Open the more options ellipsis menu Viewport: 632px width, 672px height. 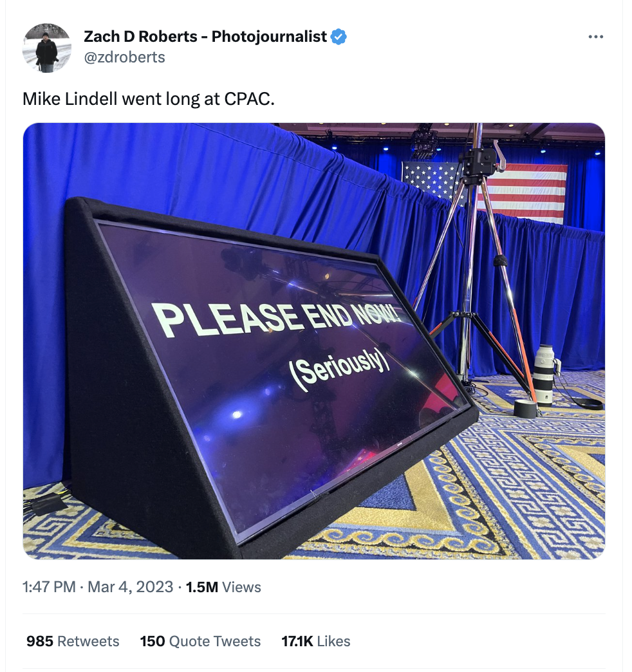[x=596, y=37]
